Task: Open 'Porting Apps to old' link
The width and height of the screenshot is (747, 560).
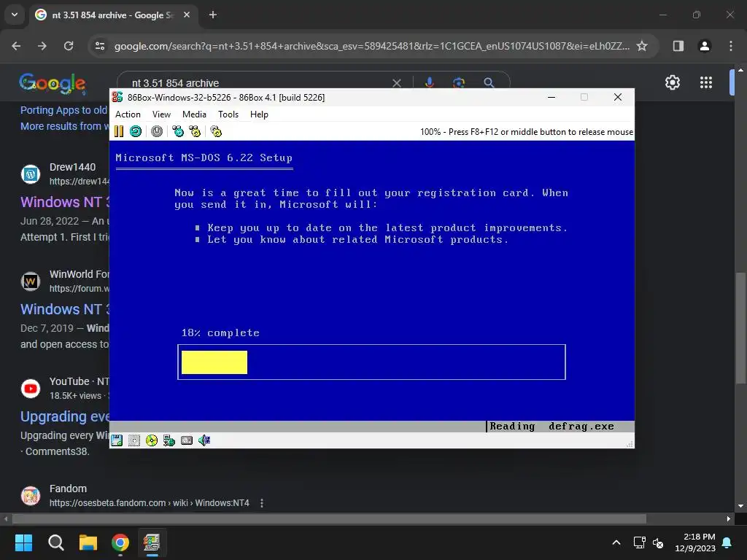Action: pos(64,110)
